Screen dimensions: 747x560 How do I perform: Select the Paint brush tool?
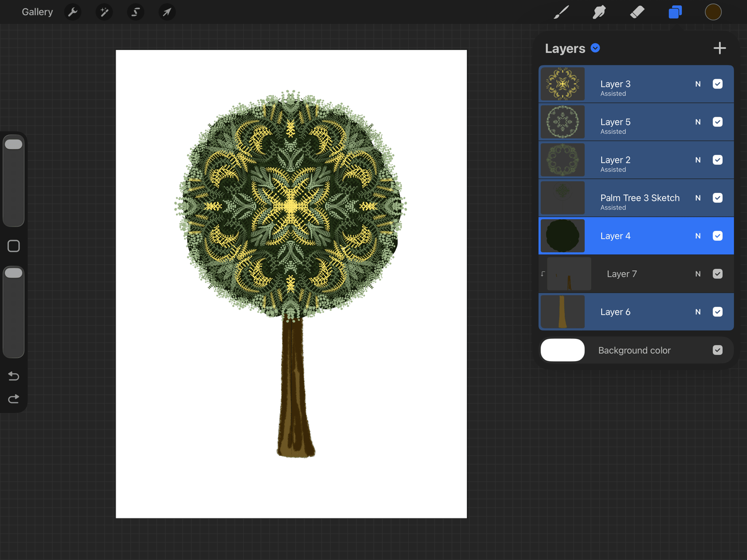tap(561, 12)
